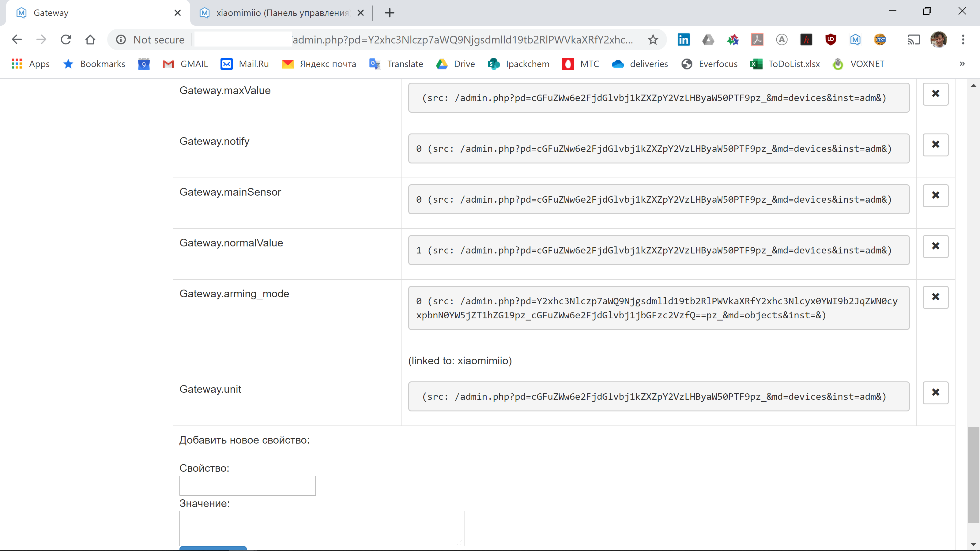Click the Свойство input field
This screenshot has width=980, height=551.
point(247,485)
